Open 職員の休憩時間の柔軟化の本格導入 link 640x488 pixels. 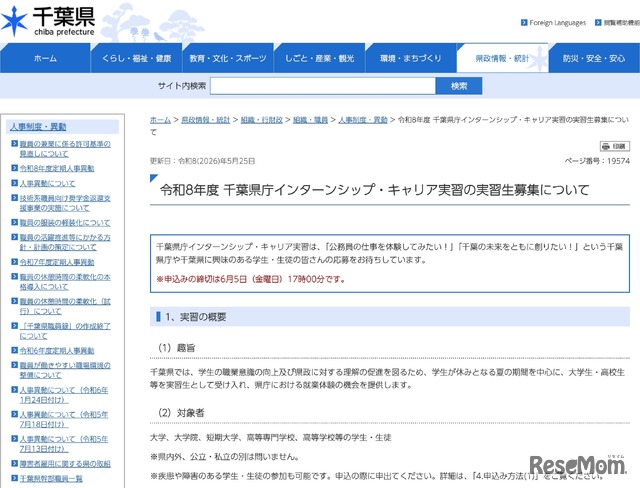[x=65, y=282]
